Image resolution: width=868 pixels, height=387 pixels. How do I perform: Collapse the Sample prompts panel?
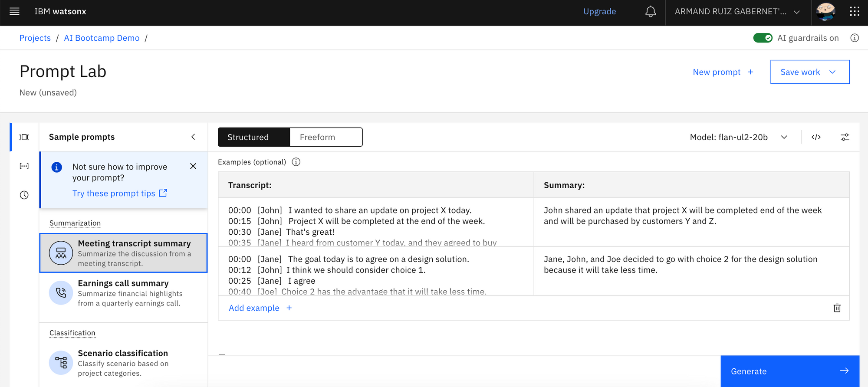click(x=193, y=137)
